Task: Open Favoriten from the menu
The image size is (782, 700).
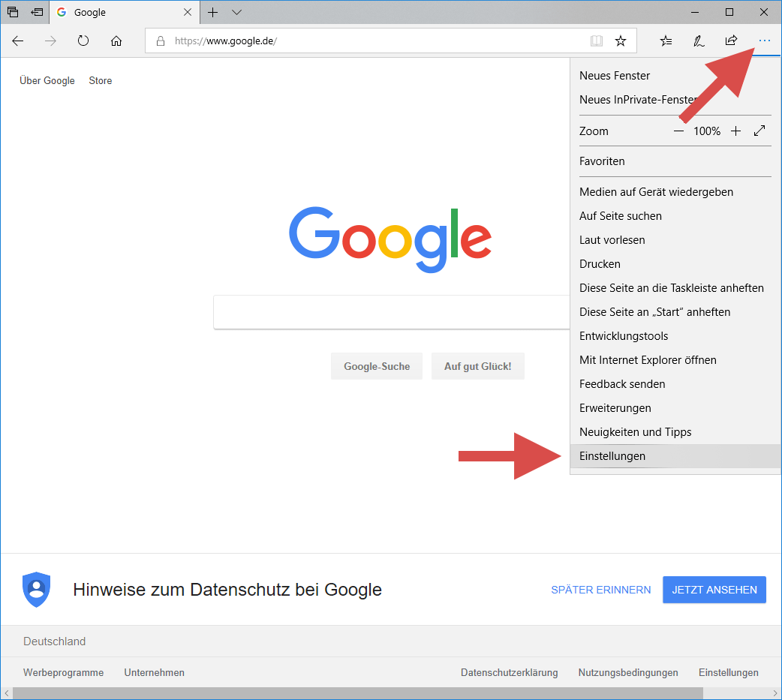Action: click(x=675, y=161)
